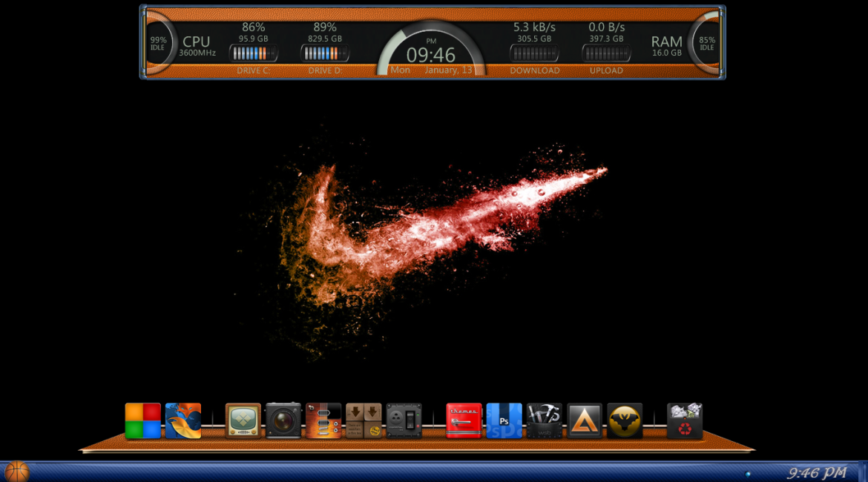868x482 pixels.
Task: Click the January, 13 date text
Action: 448,70
